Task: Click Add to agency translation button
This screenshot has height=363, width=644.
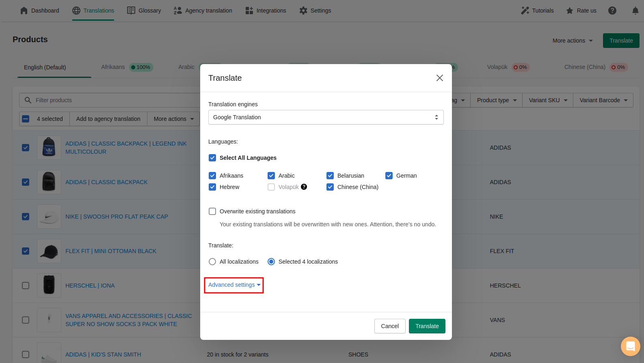Action: [x=108, y=119]
